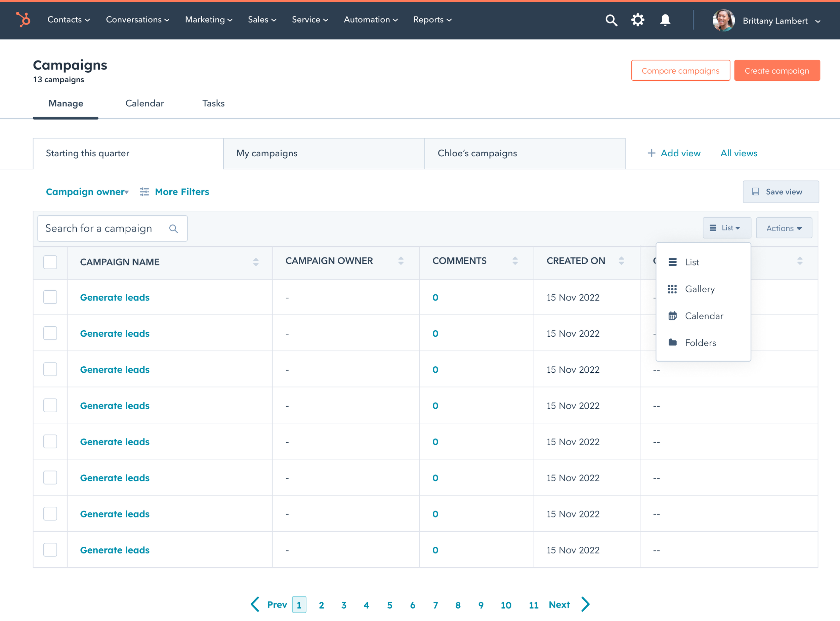Viewport: 840px width, 621px height.
Task: Click the notifications bell icon
Action: 665,20
